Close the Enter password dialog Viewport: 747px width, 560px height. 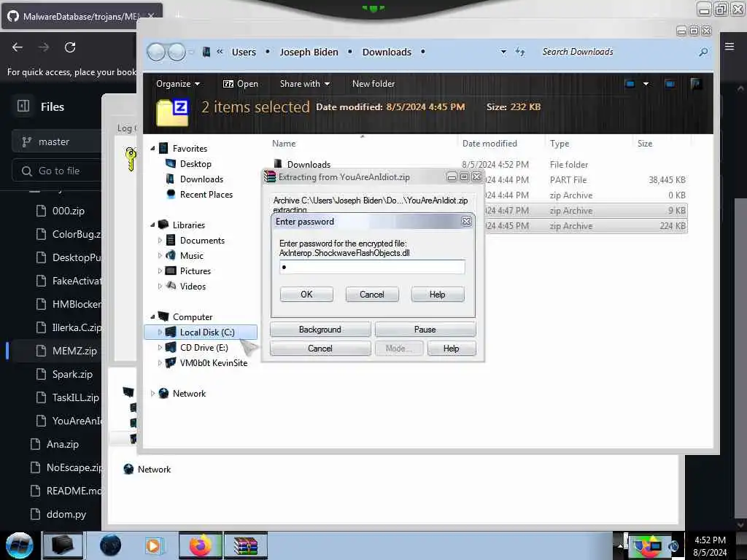tap(466, 222)
